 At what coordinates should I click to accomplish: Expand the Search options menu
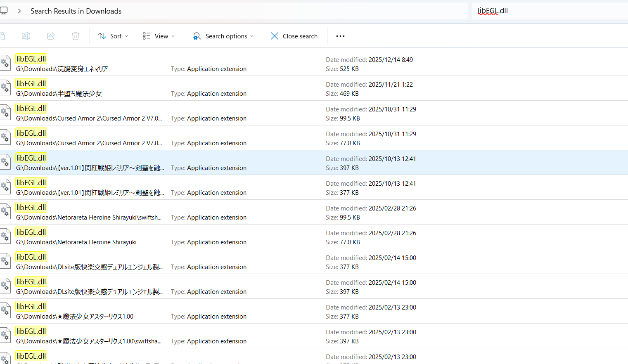pos(223,36)
